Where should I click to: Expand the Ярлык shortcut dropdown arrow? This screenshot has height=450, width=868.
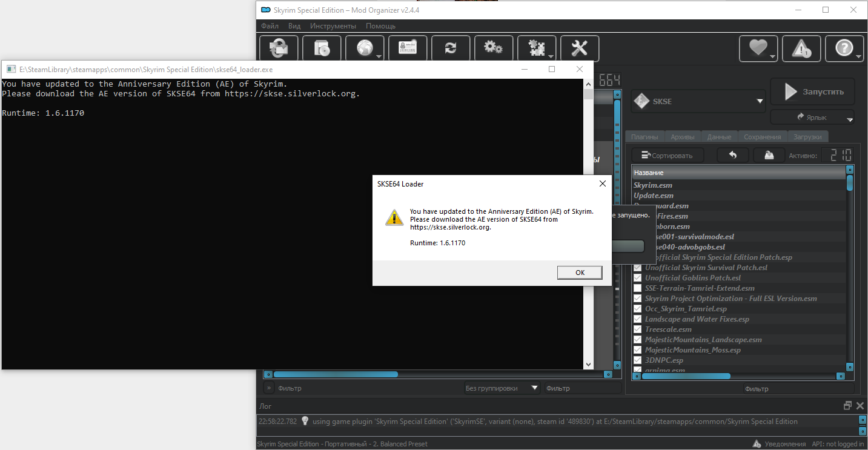849,119
